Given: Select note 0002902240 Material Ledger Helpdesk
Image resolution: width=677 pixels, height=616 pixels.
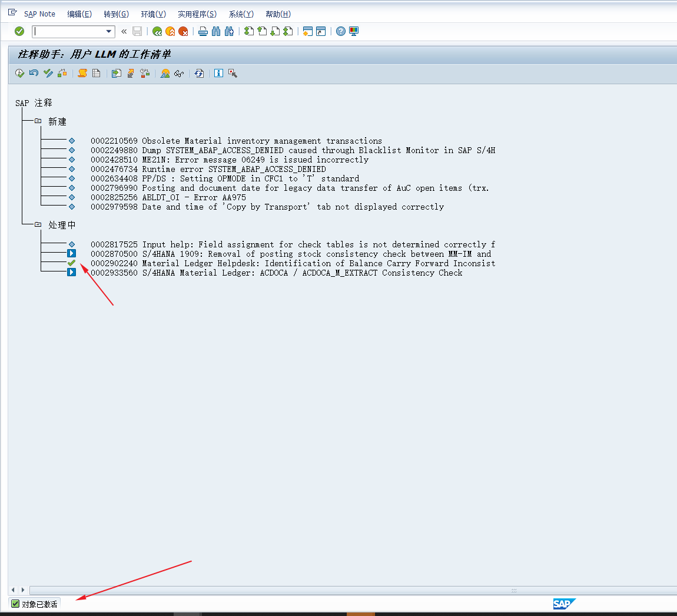Looking at the screenshot, I should [293, 264].
